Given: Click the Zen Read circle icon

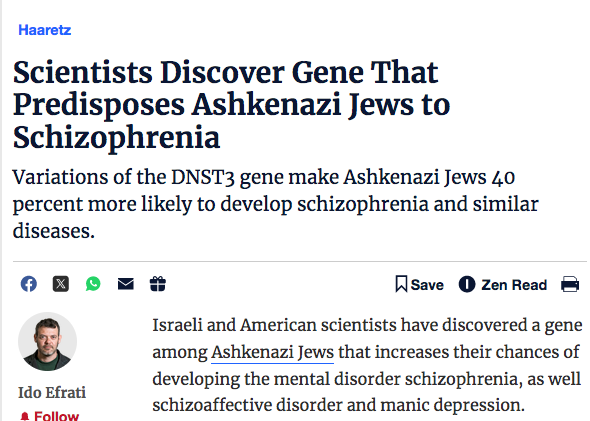Looking at the screenshot, I should click(467, 284).
